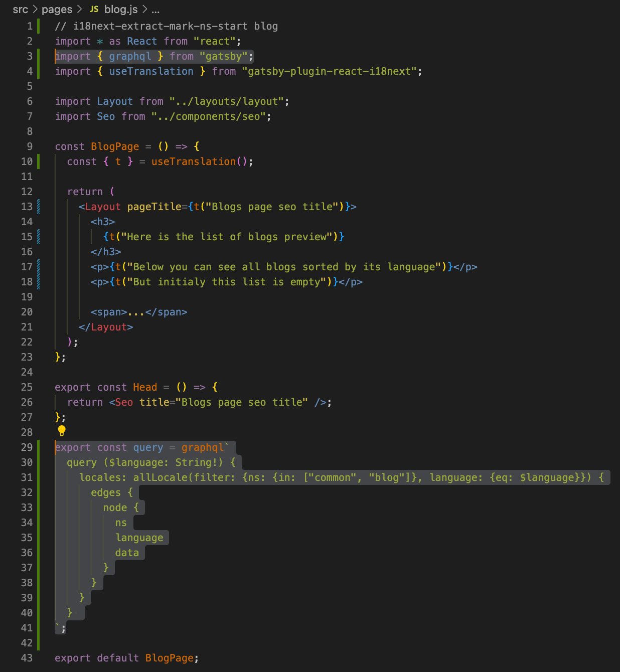This screenshot has height=672, width=620.
Task: Click line number 29 in the gutter
Action: [27, 447]
